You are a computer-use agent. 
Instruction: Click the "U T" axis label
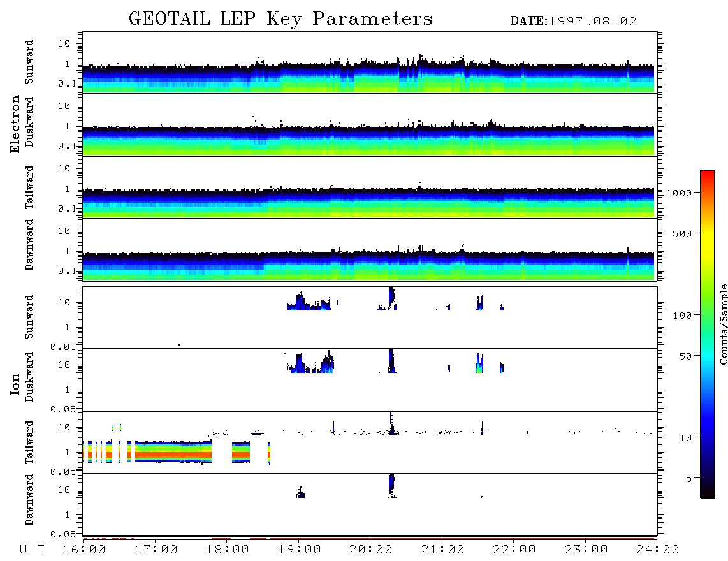click(x=32, y=550)
